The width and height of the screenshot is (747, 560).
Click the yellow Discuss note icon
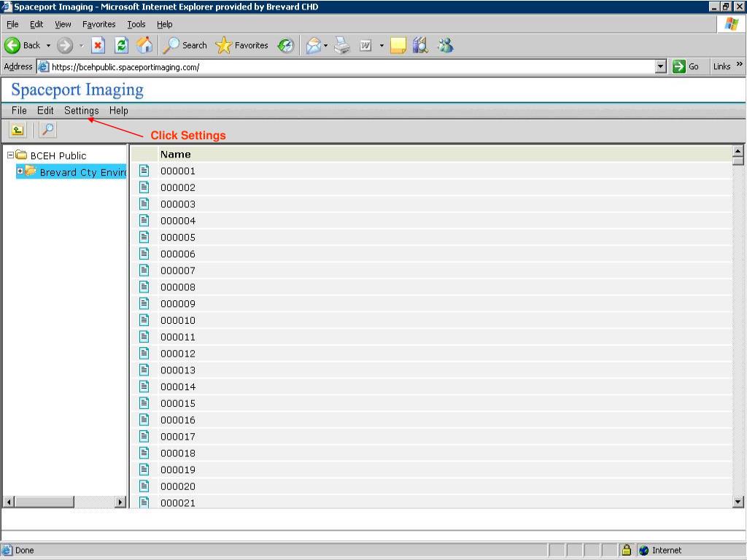point(398,46)
